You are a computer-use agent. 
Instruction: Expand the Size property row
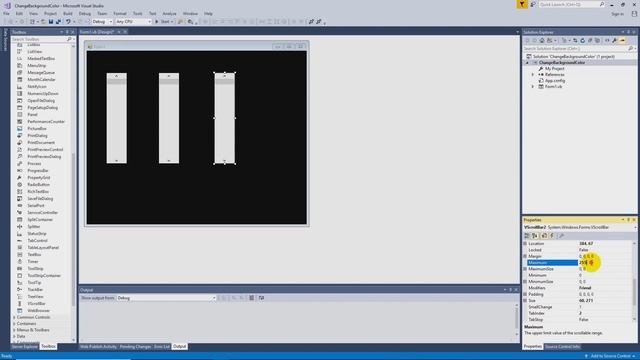tap(525, 300)
